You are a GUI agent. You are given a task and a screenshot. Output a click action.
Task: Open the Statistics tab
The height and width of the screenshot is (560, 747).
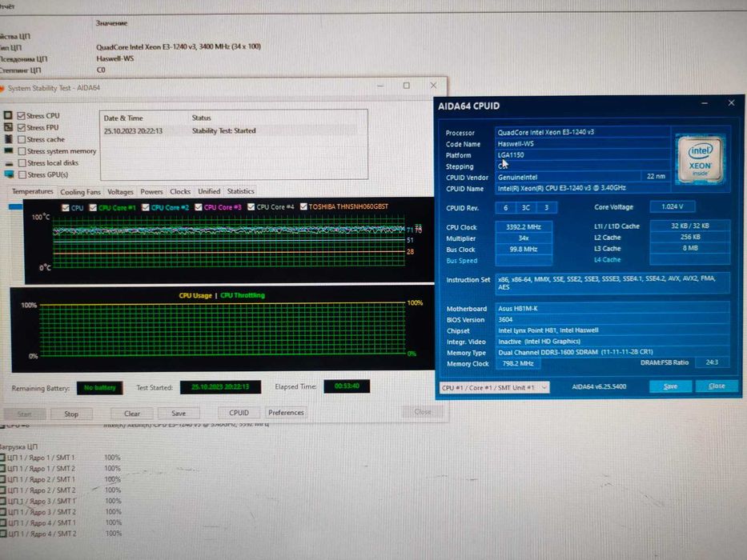click(240, 191)
